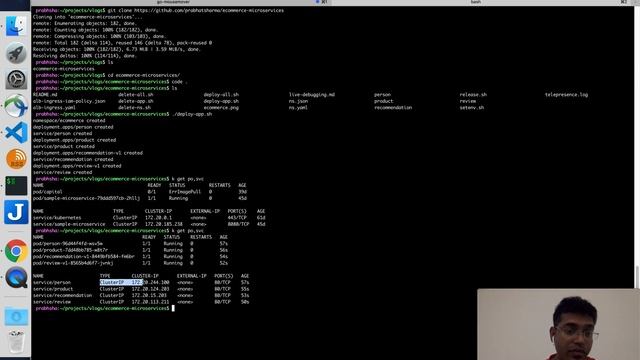This screenshot has width=640, height=360.
Task: Click 'service/review' in the services list
Action: 52,302
